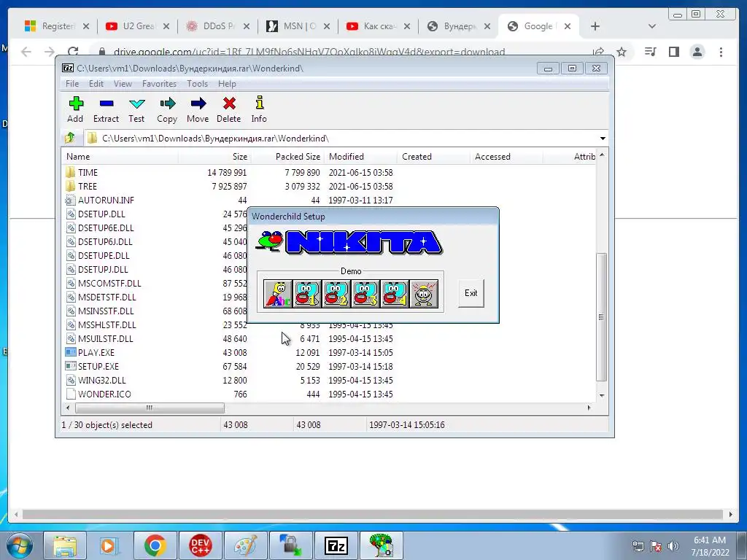Click the Copy toolbar button
The height and width of the screenshot is (560, 747).
click(167, 109)
